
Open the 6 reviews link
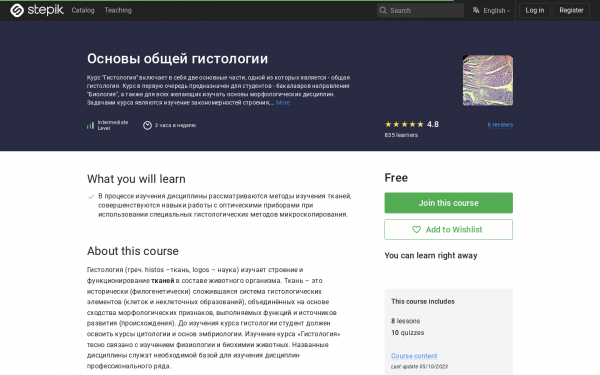pos(500,125)
